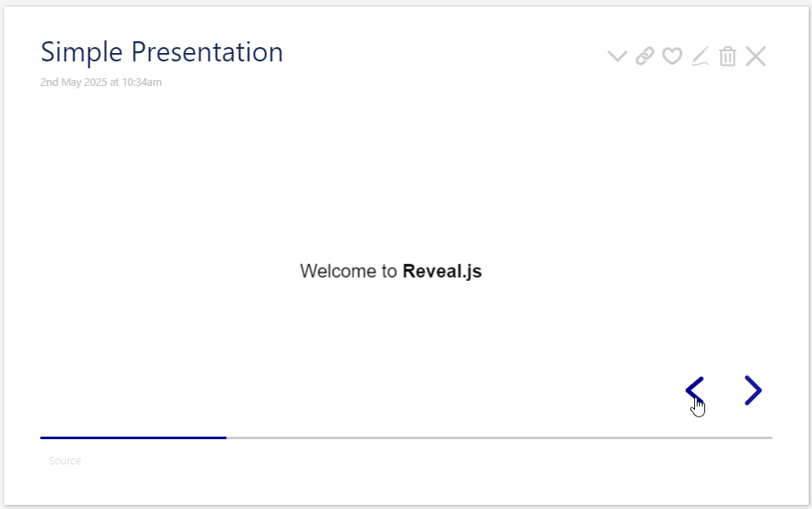Open the Source link
The width and height of the screenshot is (812, 509).
click(65, 460)
